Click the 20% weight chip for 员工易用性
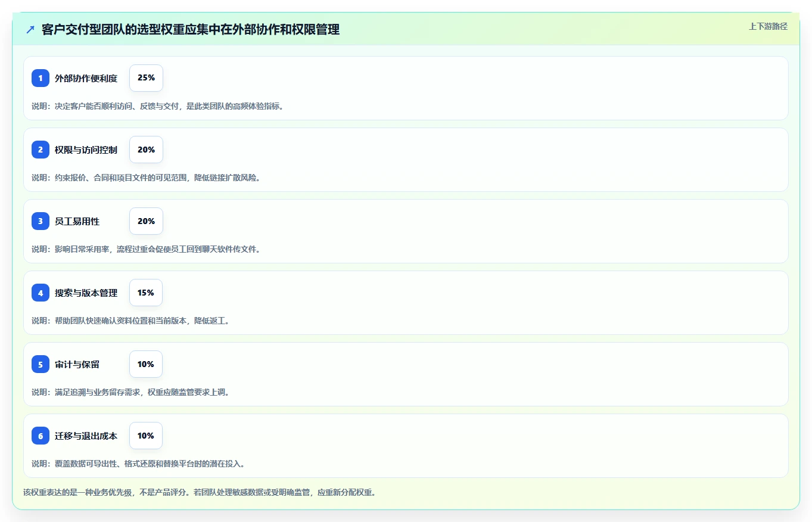The height and width of the screenshot is (522, 812). 146,221
